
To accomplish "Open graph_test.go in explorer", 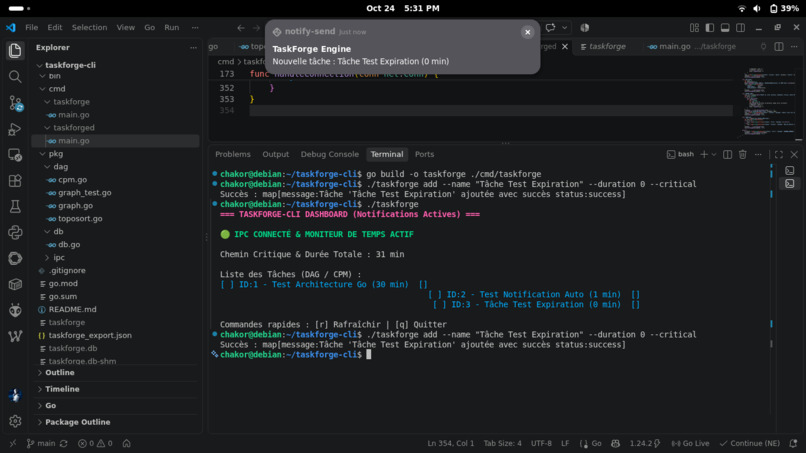I will [x=85, y=192].
